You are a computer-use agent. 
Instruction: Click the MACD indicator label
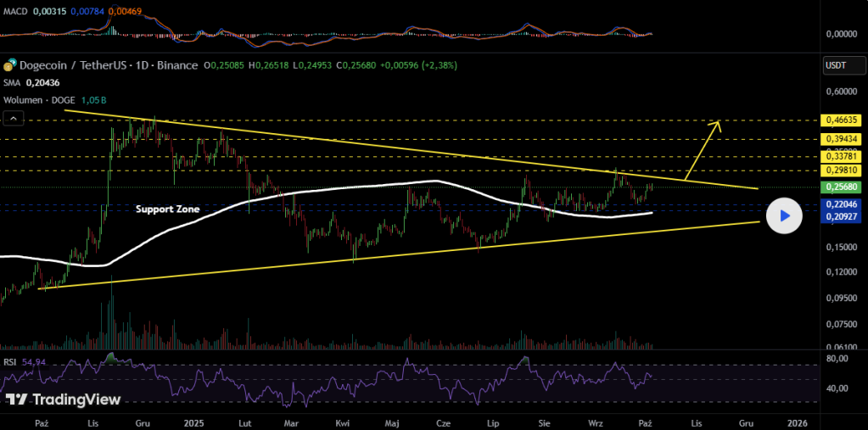click(x=15, y=9)
